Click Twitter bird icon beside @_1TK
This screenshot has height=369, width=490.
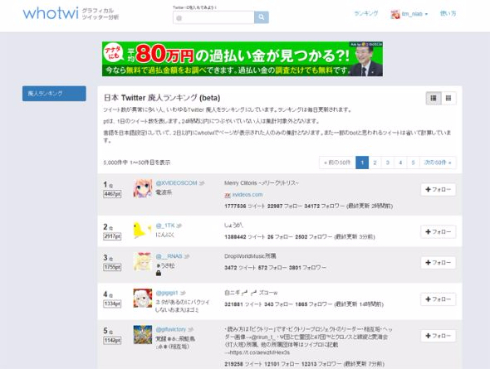(179, 226)
